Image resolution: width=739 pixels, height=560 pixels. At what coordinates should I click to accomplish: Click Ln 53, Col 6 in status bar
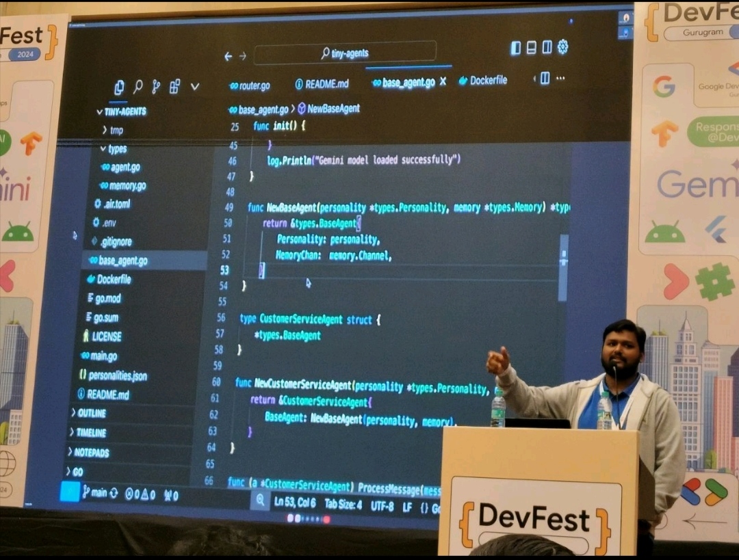[295, 503]
